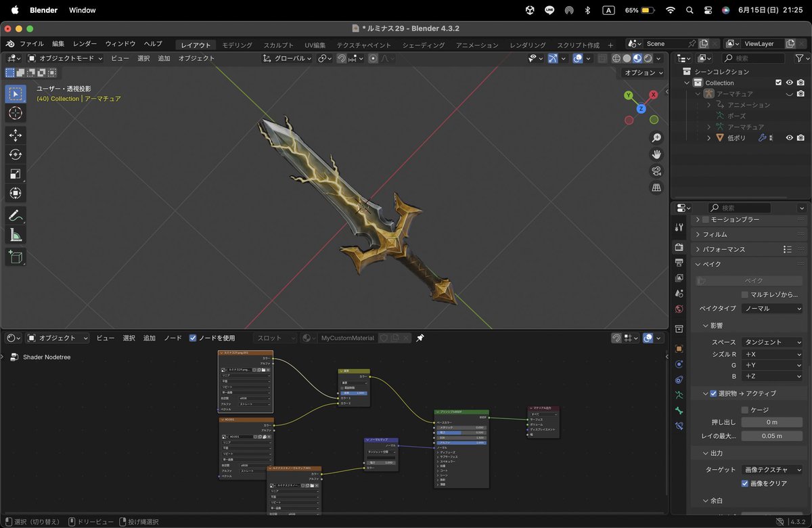This screenshot has height=528, width=812.
Task: Open ベイクタイプ ノーマル dropdown
Action: tap(771, 308)
